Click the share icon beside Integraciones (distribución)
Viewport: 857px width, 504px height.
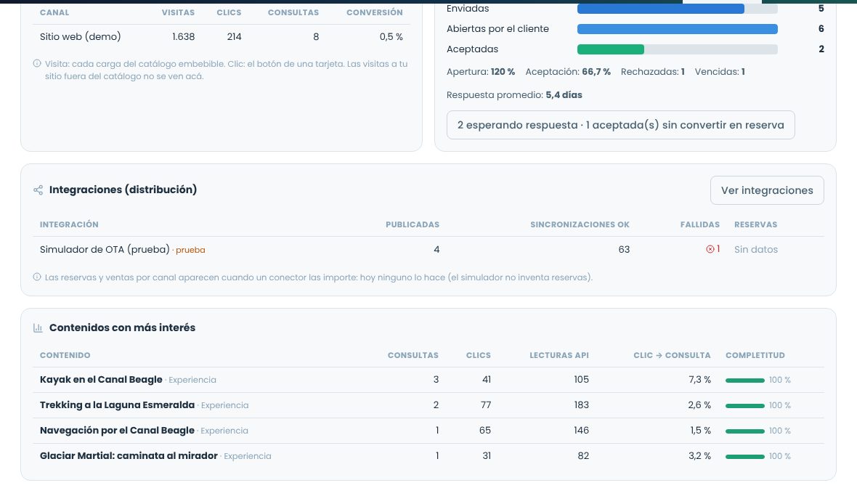[38, 190]
